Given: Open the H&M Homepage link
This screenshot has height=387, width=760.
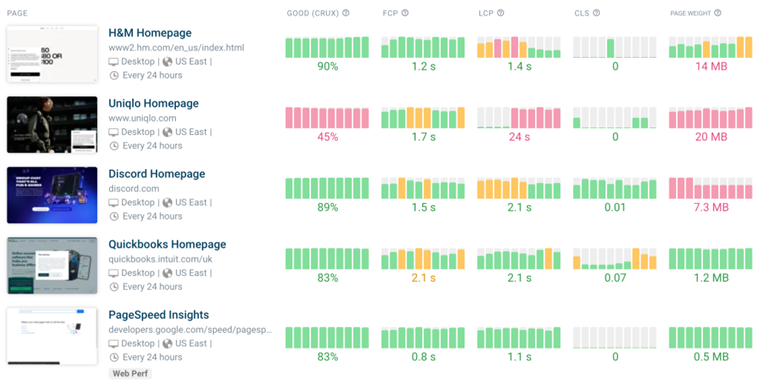Looking at the screenshot, I should [x=150, y=33].
